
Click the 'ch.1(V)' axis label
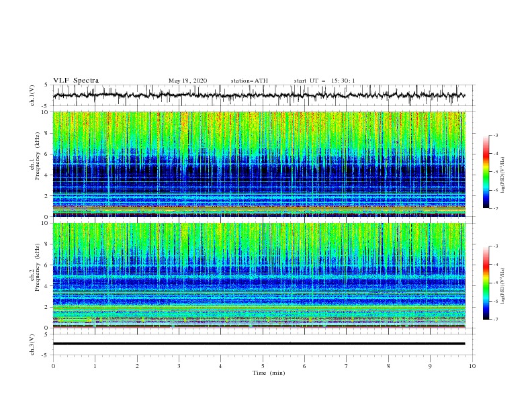[x=32, y=95]
